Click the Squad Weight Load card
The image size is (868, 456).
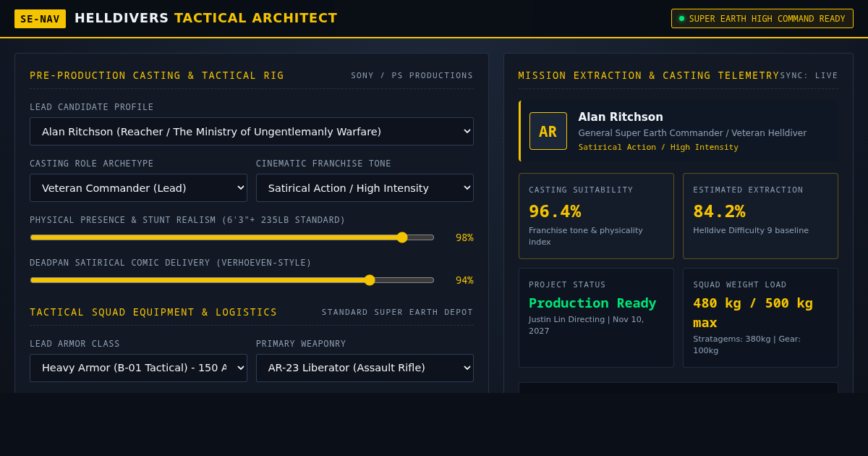[760, 318]
